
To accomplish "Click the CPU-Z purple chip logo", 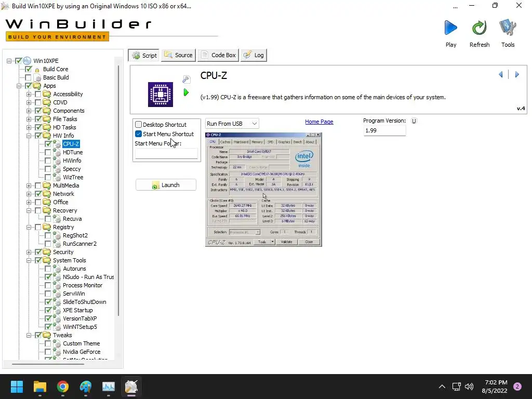I will (x=161, y=95).
